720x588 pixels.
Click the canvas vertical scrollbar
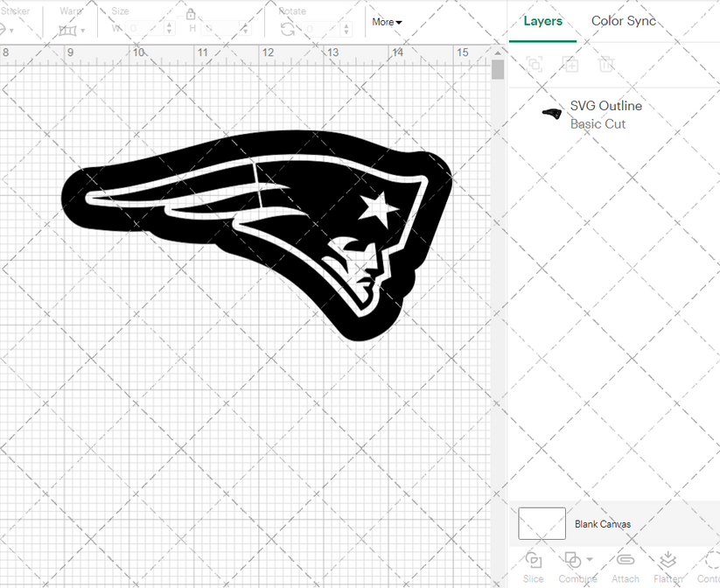click(498, 70)
